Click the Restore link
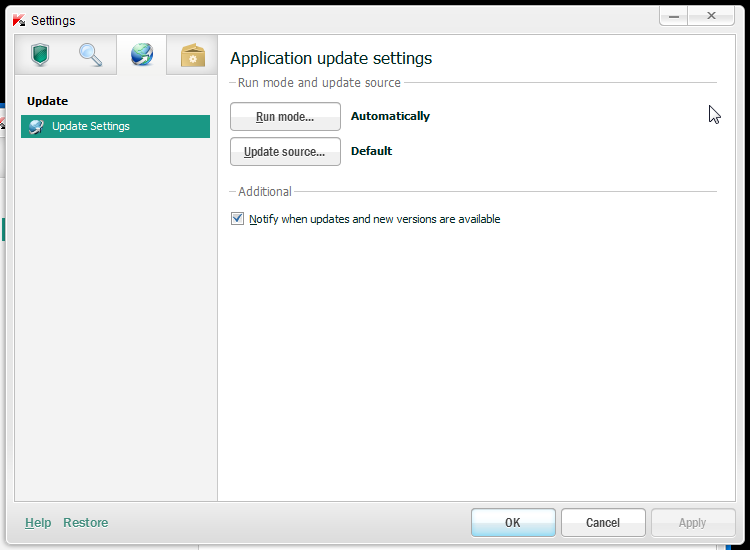The width and height of the screenshot is (750, 550). pos(86,522)
